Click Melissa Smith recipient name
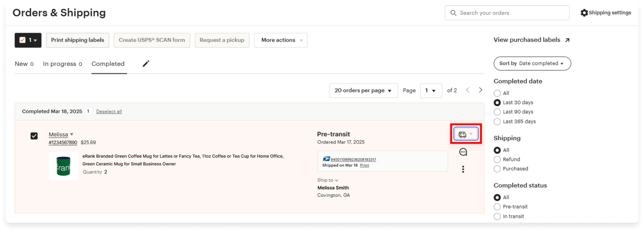The height and width of the screenshot is (232, 644). (x=333, y=188)
